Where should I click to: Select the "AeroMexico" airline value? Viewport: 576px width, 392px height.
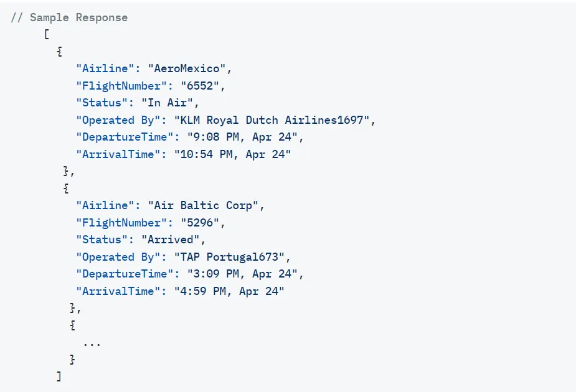pyautogui.click(x=187, y=68)
